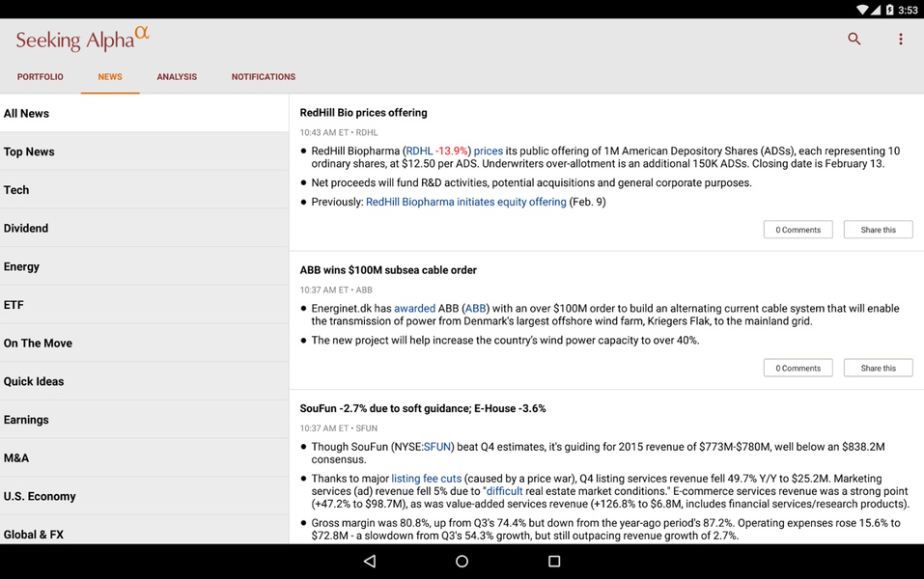924x579 pixels.
Task: Select the Tech news category
Action: click(145, 190)
